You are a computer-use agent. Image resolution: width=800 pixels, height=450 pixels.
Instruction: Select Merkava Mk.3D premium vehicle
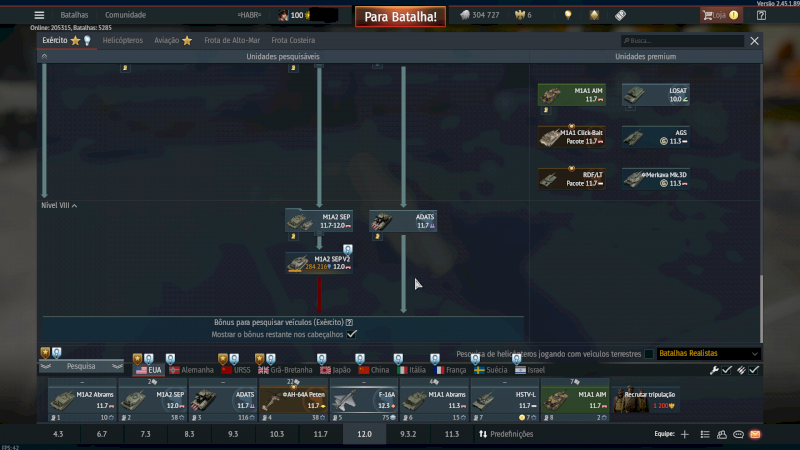click(656, 179)
